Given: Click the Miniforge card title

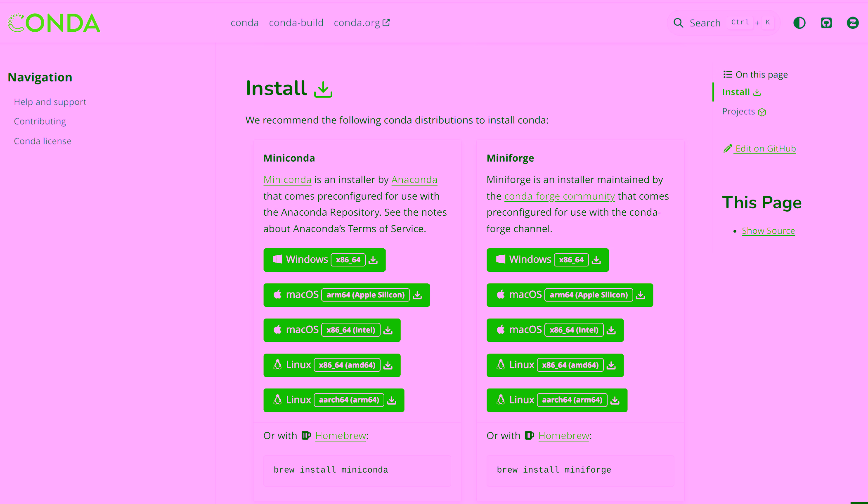Looking at the screenshot, I should pyautogui.click(x=510, y=158).
